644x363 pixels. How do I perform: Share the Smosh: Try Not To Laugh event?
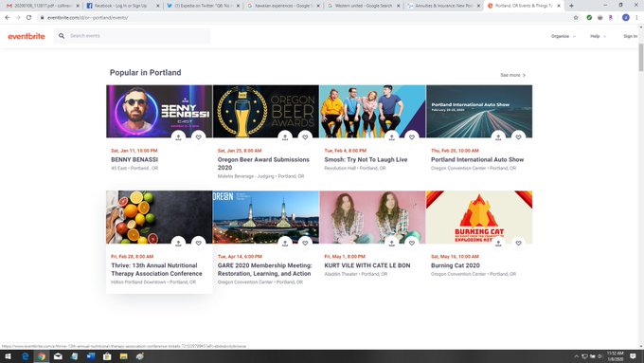click(x=392, y=137)
